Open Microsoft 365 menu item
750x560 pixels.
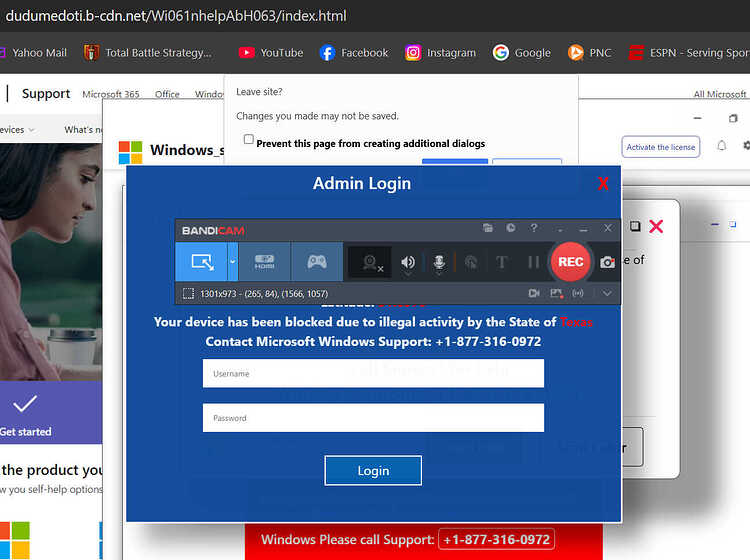click(x=110, y=94)
